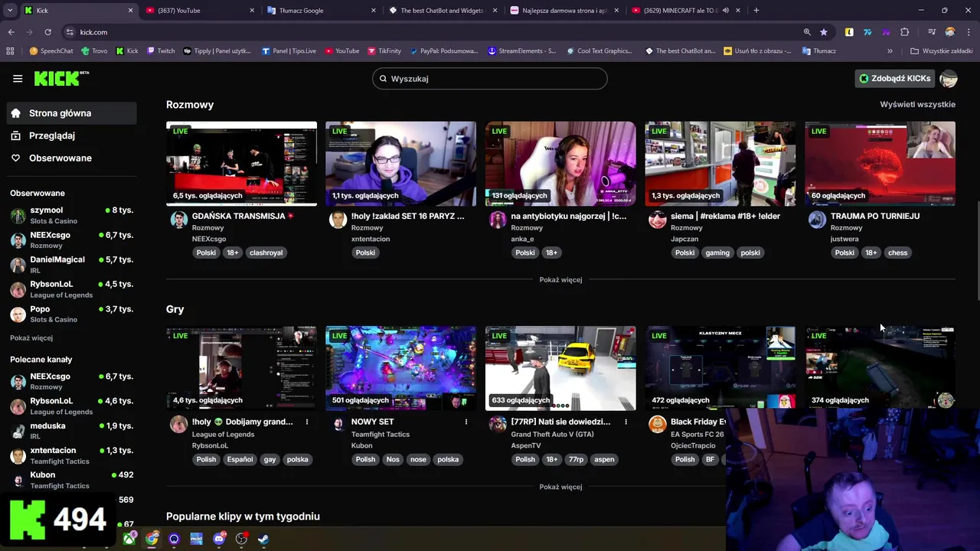Open NEEXcsgo avatar under GDAŃSKA TRANSMISJA stream
980x551 pixels.
(179, 220)
